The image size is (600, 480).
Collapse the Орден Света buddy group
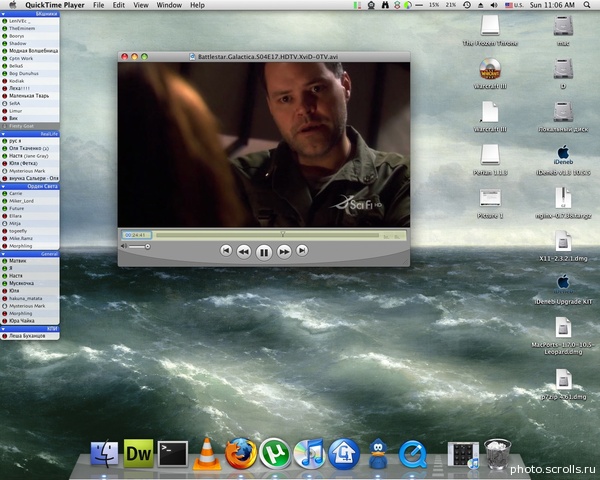[x=3, y=186]
